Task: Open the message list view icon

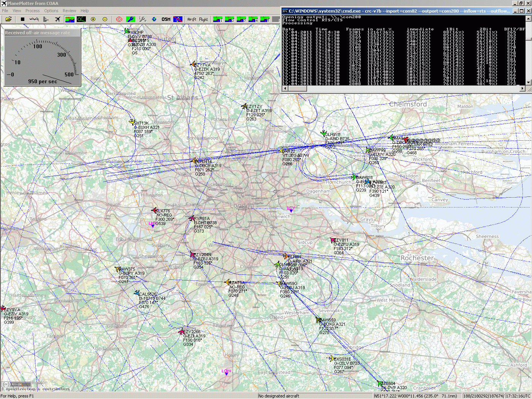Action: click(46, 19)
